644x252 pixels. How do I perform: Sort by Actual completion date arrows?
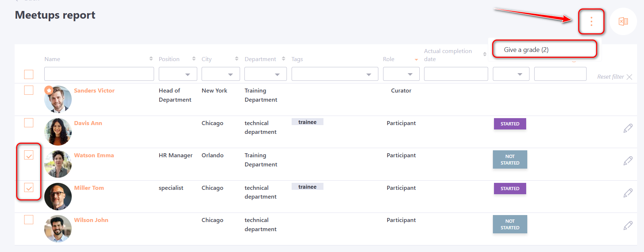(484, 54)
